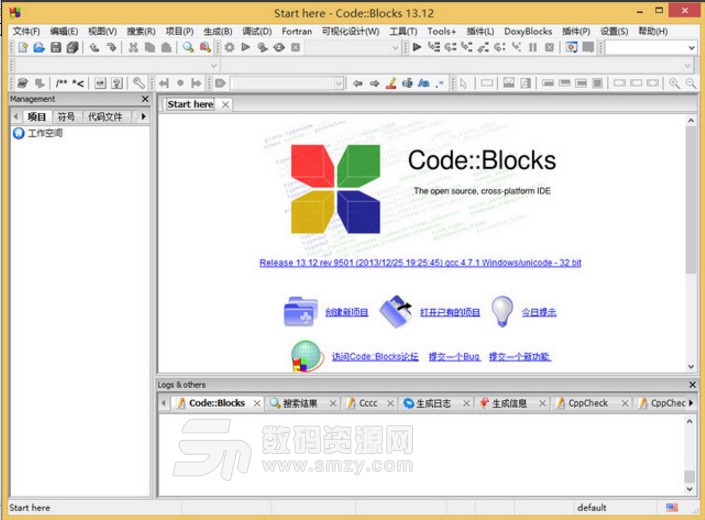705x520 pixels.
Task: Open the 调试(D) menu
Action: [257, 31]
